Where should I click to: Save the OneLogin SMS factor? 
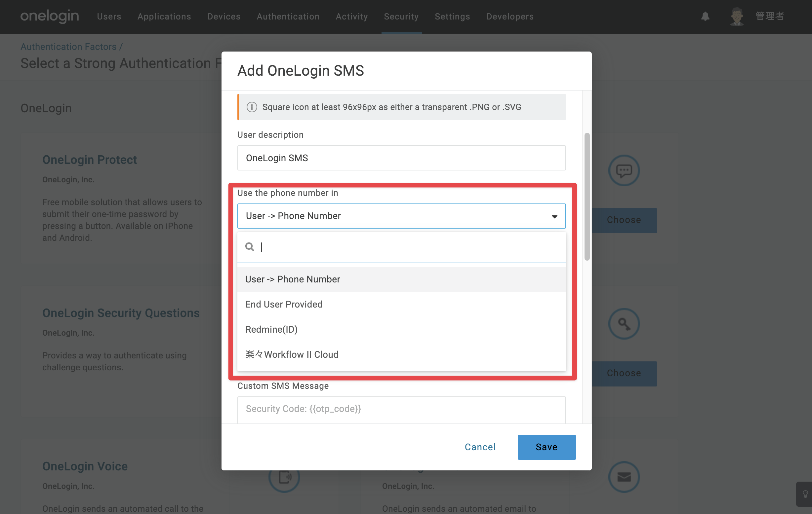(x=547, y=447)
